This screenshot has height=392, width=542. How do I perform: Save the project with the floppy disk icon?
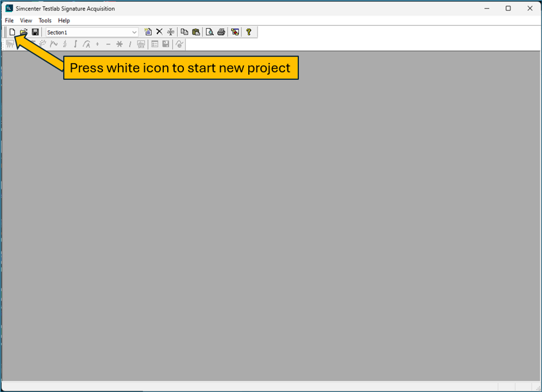click(x=35, y=31)
